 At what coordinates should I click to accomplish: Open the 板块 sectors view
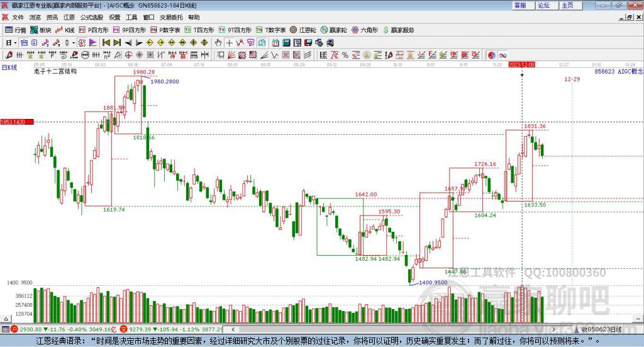[41, 30]
